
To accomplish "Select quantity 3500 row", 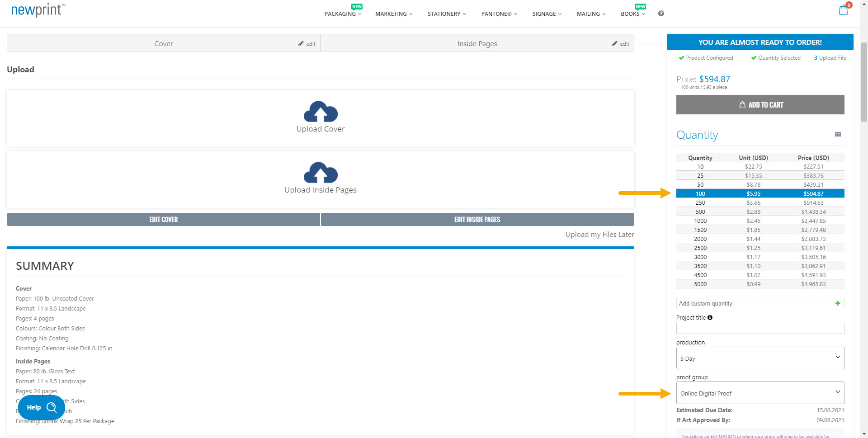I will coord(760,266).
